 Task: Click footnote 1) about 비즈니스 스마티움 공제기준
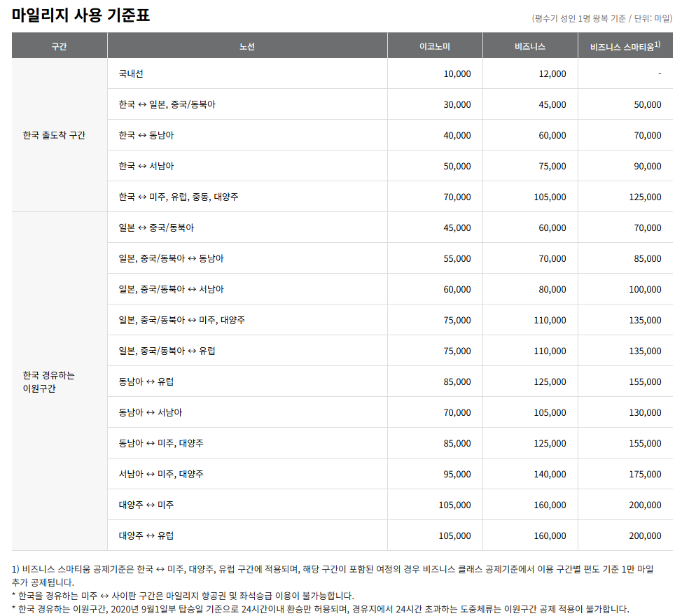[x=333, y=575]
